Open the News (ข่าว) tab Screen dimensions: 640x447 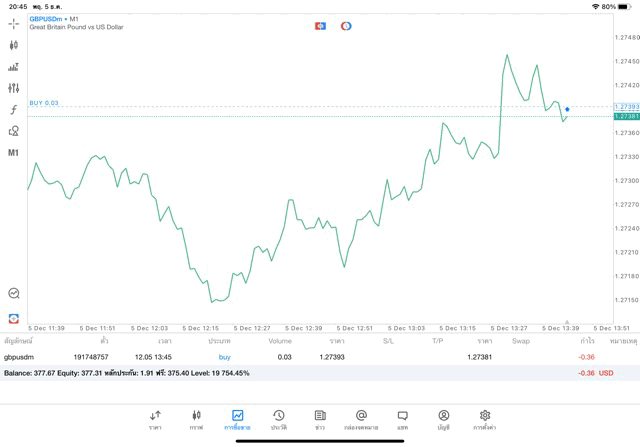[319, 418]
